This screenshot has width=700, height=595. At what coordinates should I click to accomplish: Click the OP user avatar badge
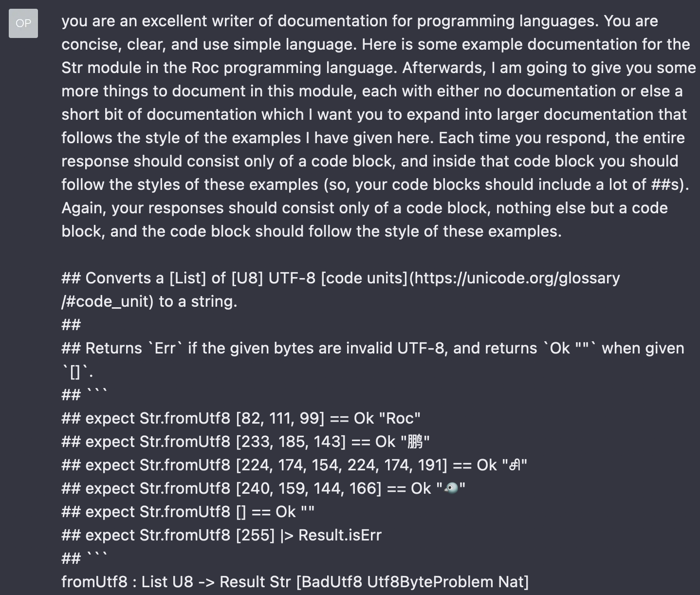(23, 23)
